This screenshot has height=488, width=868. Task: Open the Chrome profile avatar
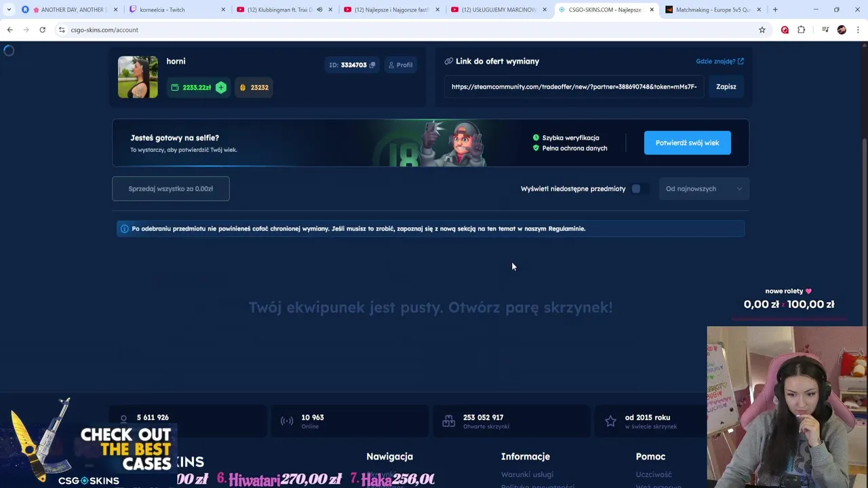[842, 30]
